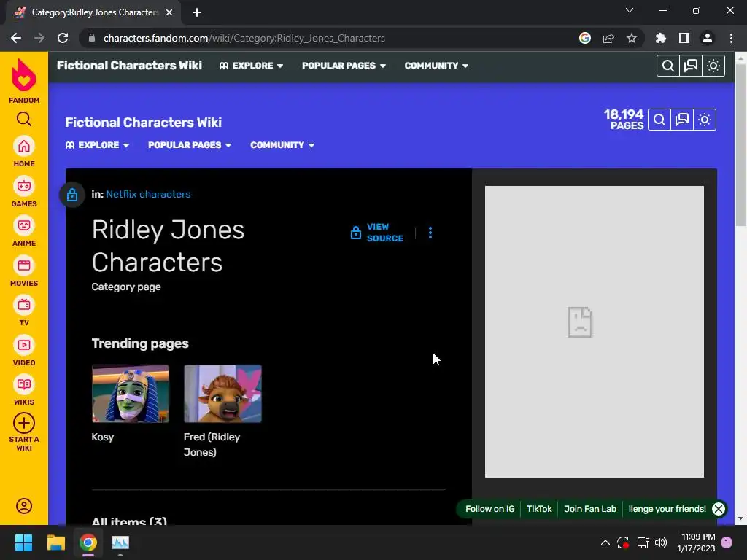Expand Explore menu in the sticky top nav
The width and height of the screenshot is (747, 560).
pos(251,66)
